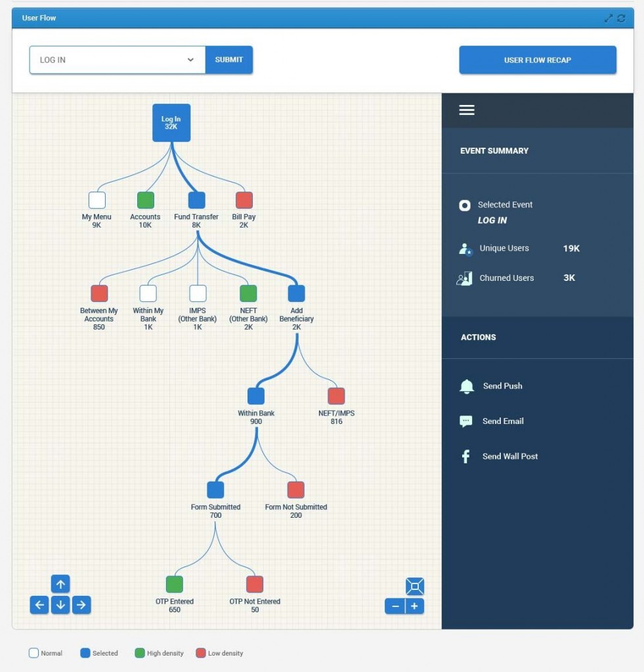
Task: Click the hamburger menu icon in sidebar
Action: tap(467, 110)
